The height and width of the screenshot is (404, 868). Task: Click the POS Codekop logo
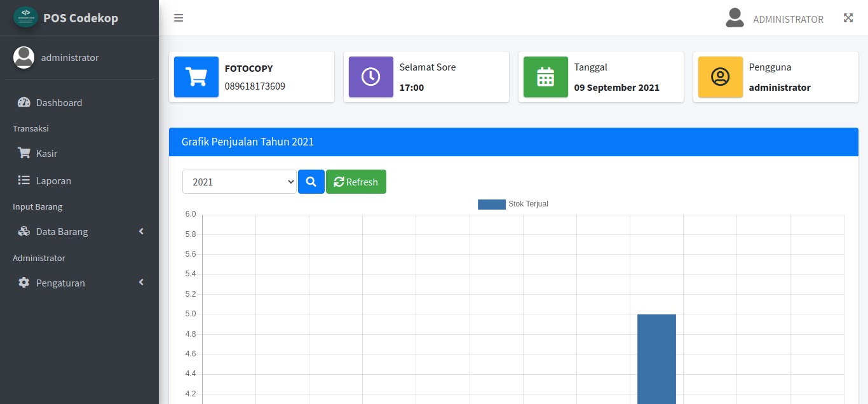coord(26,17)
